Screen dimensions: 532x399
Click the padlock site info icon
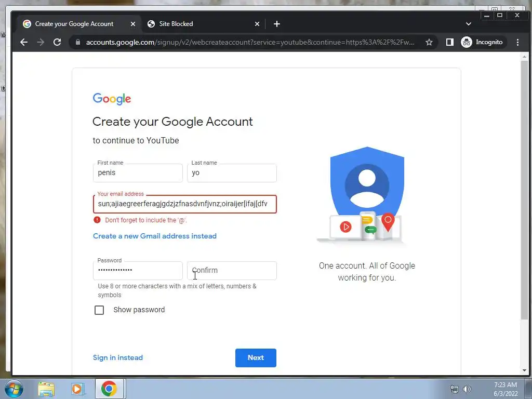coord(78,42)
